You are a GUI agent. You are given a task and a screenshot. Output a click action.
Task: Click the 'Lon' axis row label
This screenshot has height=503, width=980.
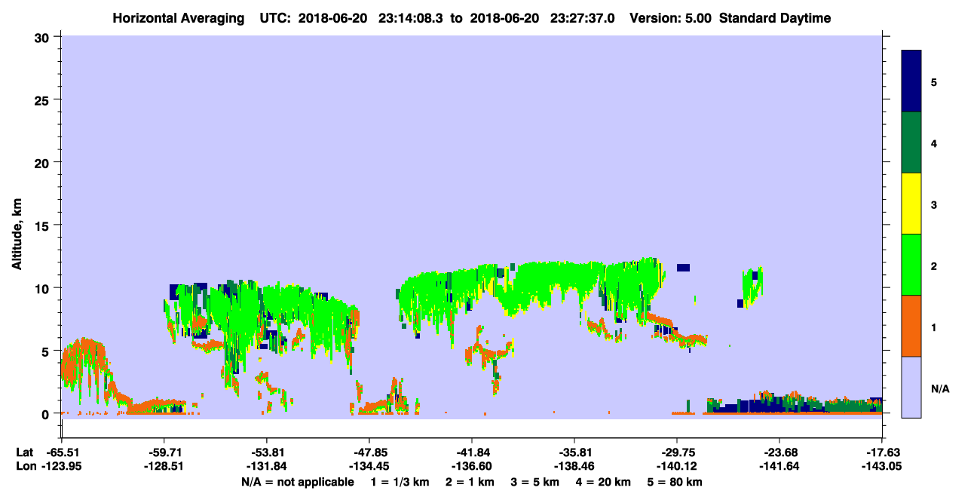coord(25,466)
